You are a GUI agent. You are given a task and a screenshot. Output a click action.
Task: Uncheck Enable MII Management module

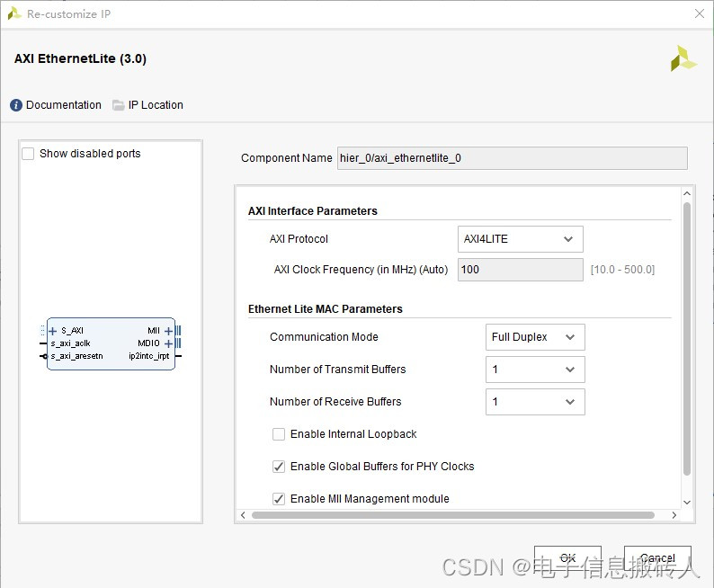pyautogui.click(x=279, y=499)
